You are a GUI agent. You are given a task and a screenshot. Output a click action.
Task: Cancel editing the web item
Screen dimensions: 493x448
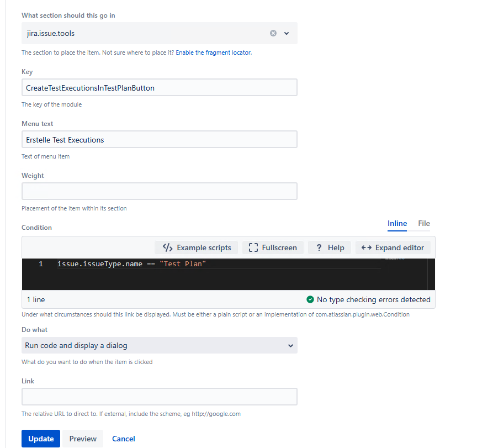(x=123, y=439)
